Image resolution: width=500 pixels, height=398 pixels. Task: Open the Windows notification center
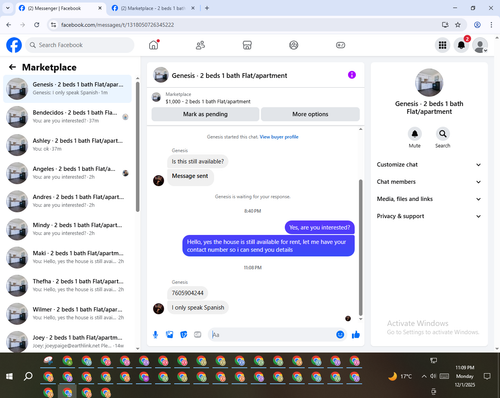pyautogui.click(x=487, y=376)
